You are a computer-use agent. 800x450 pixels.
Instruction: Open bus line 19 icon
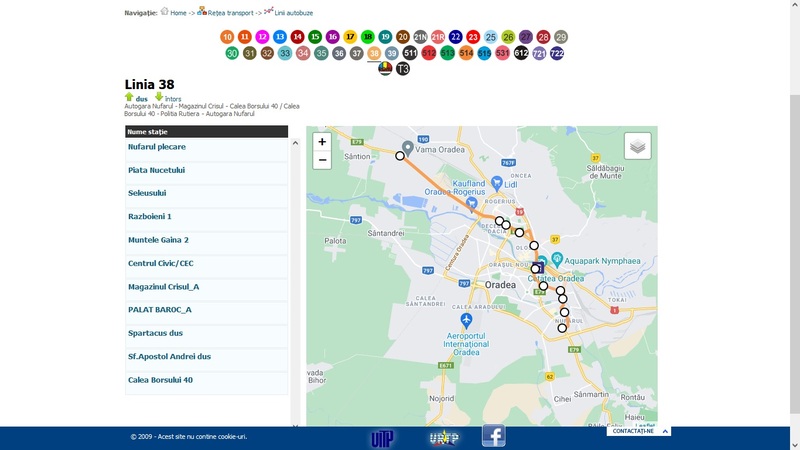(385, 37)
